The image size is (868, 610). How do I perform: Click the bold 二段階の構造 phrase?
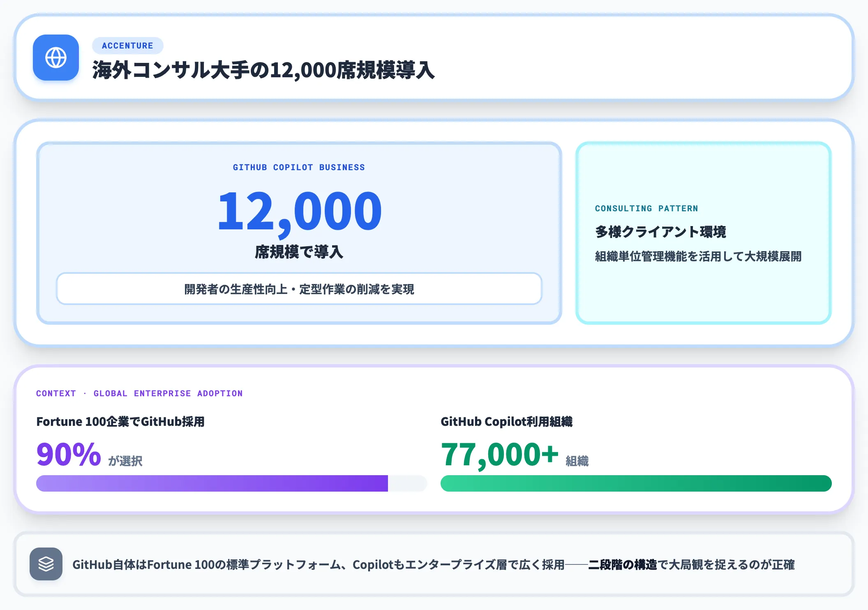pyautogui.click(x=623, y=564)
